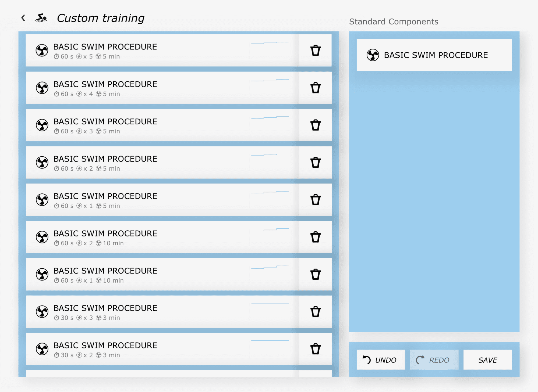Click the trash icon on the 60s x2, 10 min item

(x=315, y=237)
